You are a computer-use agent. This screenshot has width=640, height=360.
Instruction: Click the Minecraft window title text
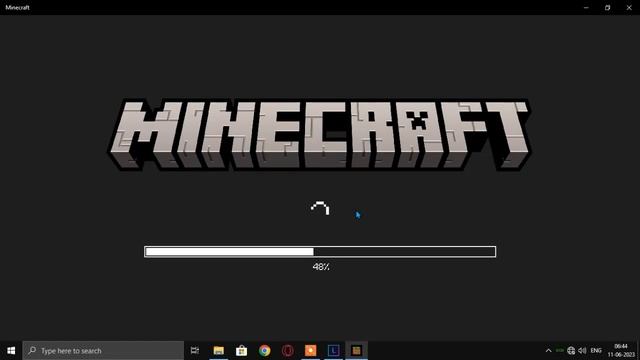pos(18,7)
